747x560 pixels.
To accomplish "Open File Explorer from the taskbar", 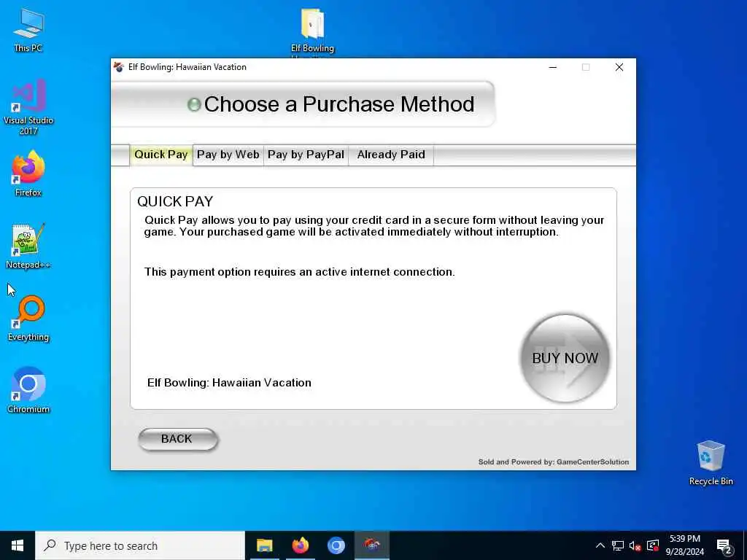I will [264, 545].
